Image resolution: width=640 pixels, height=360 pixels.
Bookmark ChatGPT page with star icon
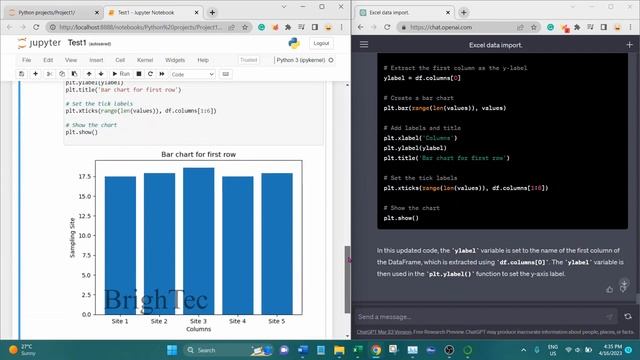click(x=533, y=27)
